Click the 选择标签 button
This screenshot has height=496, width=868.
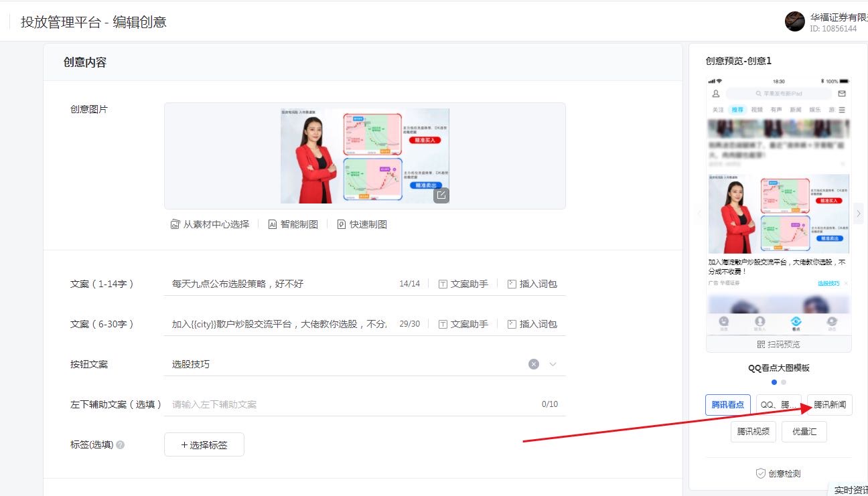pyautogui.click(x=204, y=444)
